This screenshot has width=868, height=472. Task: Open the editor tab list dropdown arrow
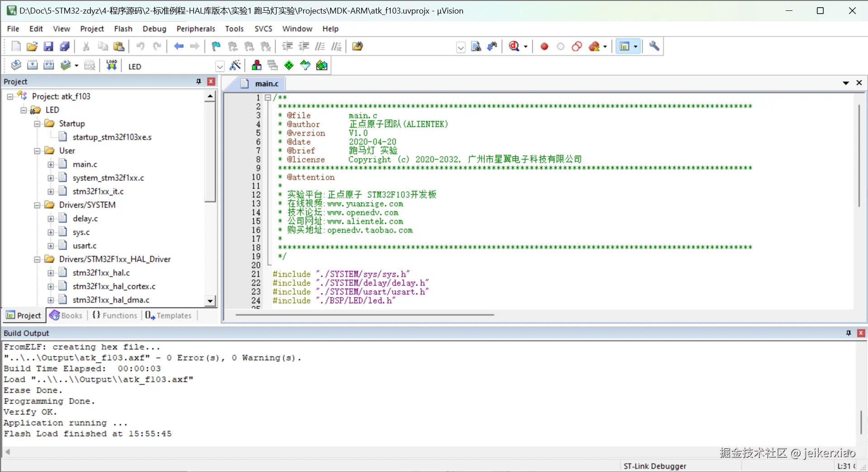[846, 83]
